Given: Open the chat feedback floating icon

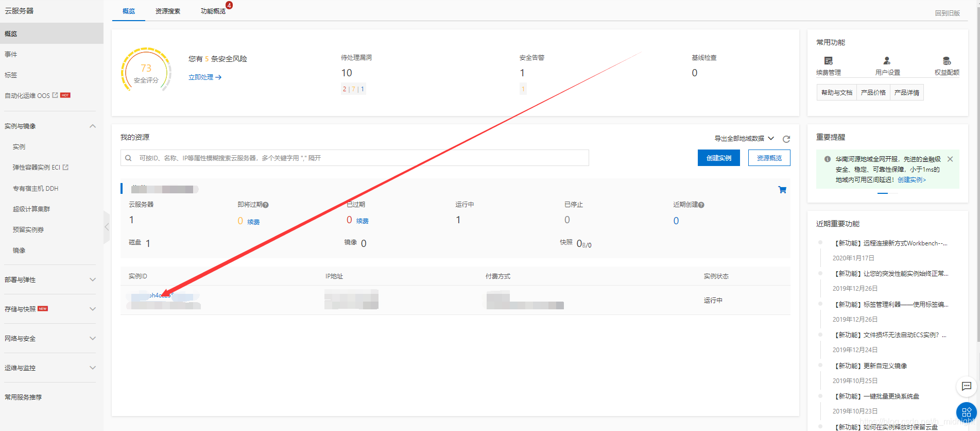Looking at the screenshot, I should (x=967, y=386).
